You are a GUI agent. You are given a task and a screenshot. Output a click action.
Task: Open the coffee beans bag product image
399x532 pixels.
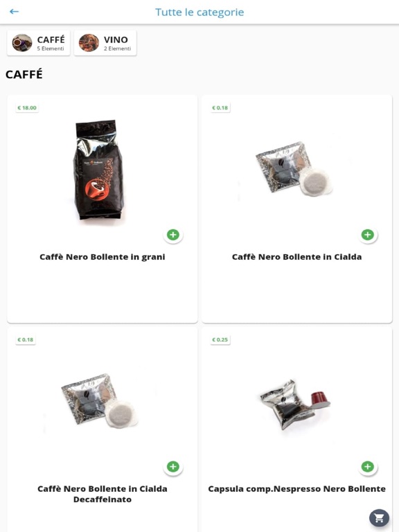98,170
